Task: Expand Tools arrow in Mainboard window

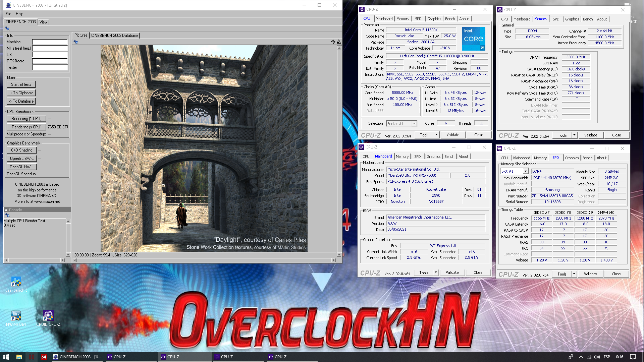Action: [436, 273]
